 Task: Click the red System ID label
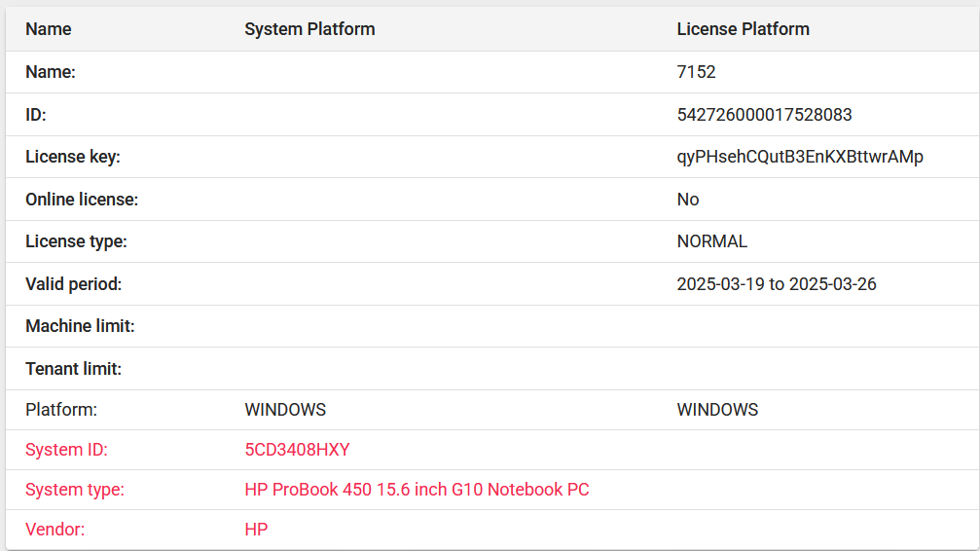[66, 450]
